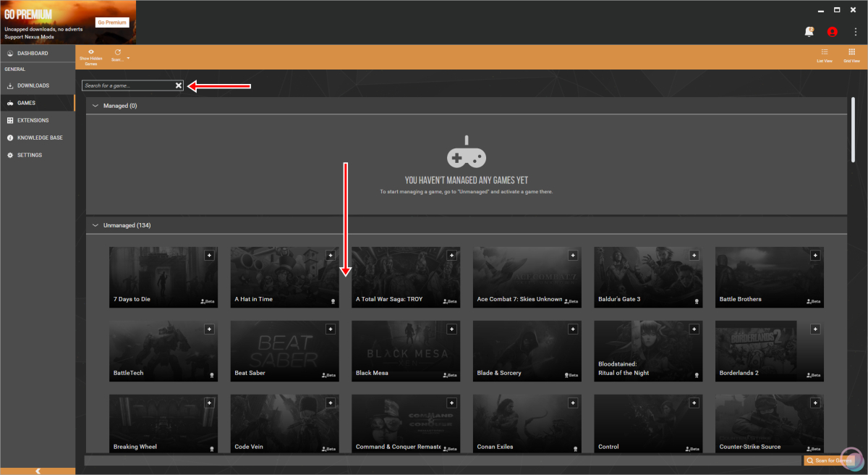Click the Scan refresh icon
The height and width of the screenshot is (475, 868).
[x=117, y=52]
